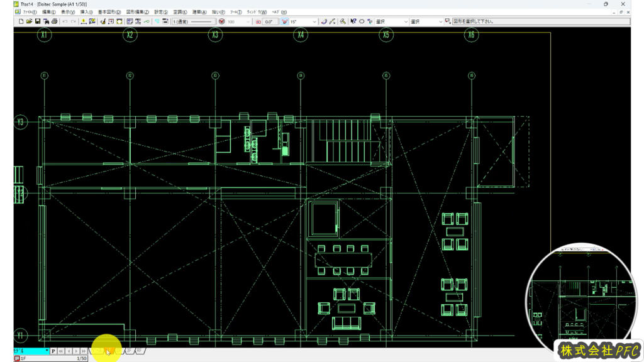Select the RF floor tab
This screenshot has width=644, height=362.
tap(140, 351)
